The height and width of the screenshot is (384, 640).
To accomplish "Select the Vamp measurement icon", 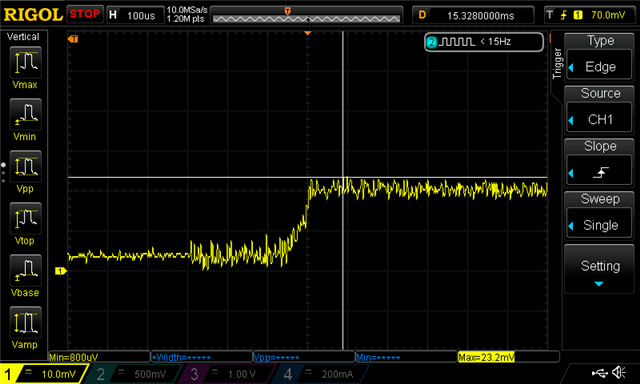I will (x=25, y=322).
